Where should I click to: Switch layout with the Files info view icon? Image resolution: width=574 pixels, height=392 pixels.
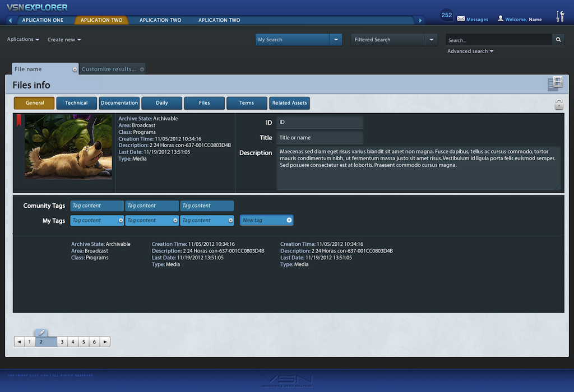tap(555, 83)
